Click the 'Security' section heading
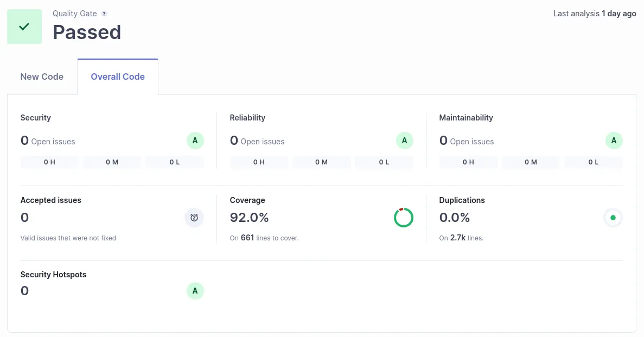The image size is (644, 337). point(36,118)
